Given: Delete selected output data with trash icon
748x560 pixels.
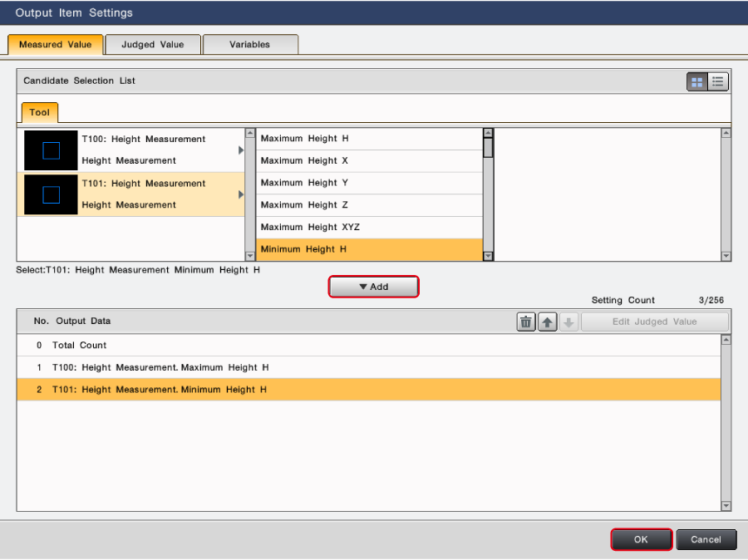Looking at the screenshot, I should point(526,322).
